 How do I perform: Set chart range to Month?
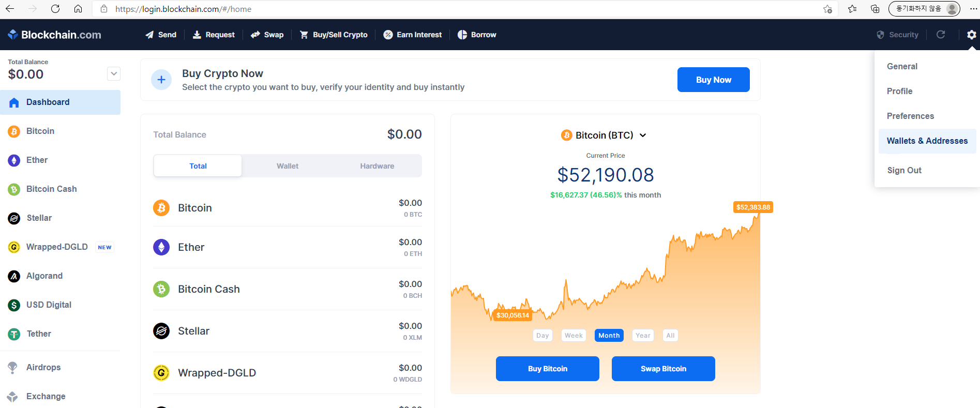point(609,335)
